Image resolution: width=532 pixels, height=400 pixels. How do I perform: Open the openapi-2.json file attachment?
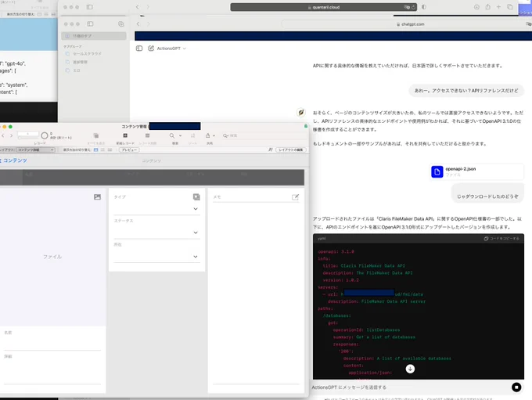point(476,171)
